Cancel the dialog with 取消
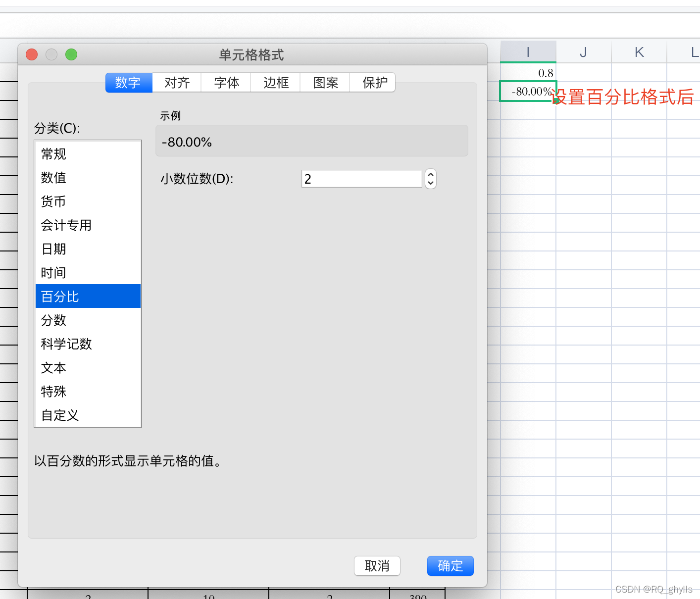 coord(377,566)
